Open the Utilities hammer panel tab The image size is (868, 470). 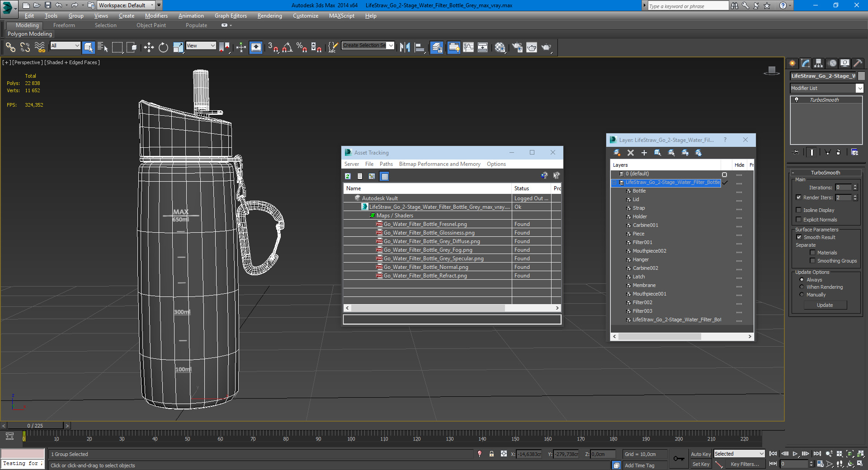(858, 63)
